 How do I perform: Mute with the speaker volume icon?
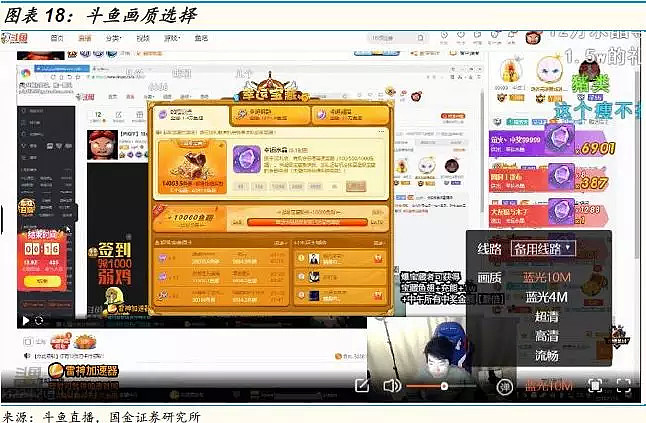pyautogui.click(x=391, y=386)
